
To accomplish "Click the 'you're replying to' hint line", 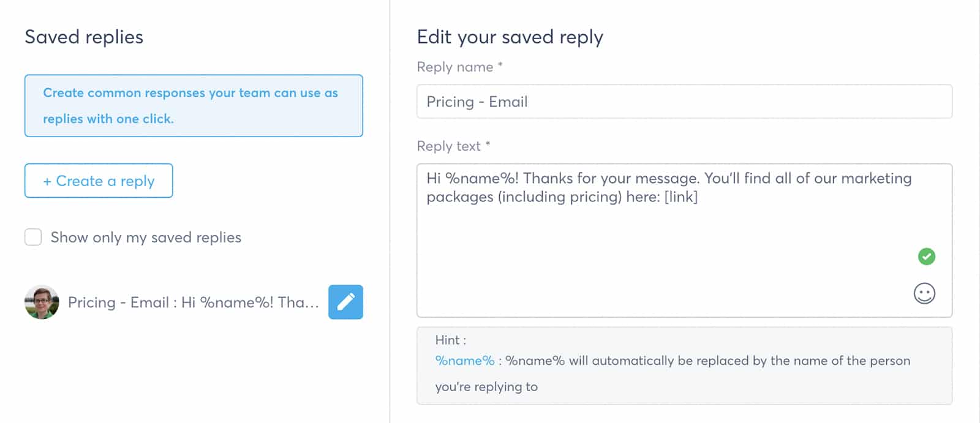I will pyautogui.click(x=486, y=387).
